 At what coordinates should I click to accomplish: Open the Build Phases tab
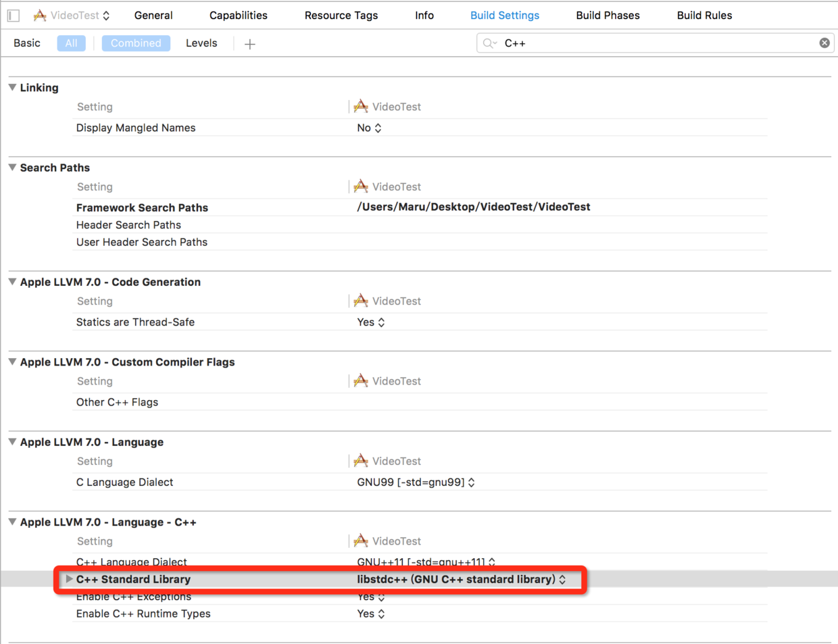608,16
